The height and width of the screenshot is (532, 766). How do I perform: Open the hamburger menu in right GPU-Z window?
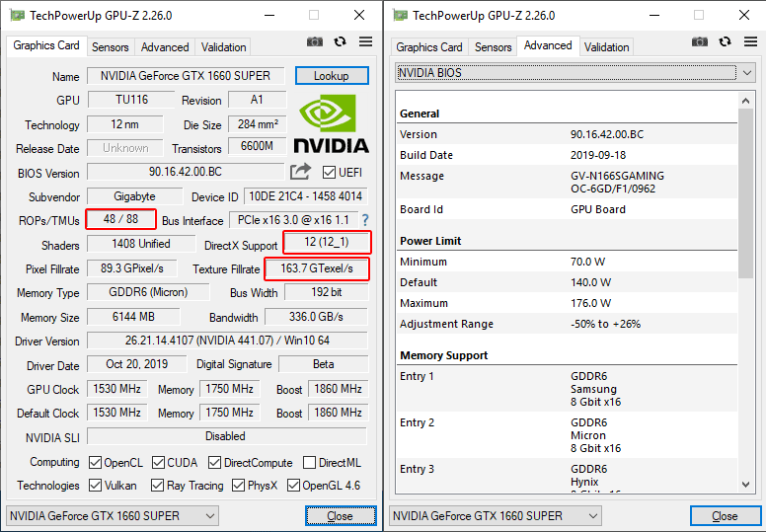point(751,42)
